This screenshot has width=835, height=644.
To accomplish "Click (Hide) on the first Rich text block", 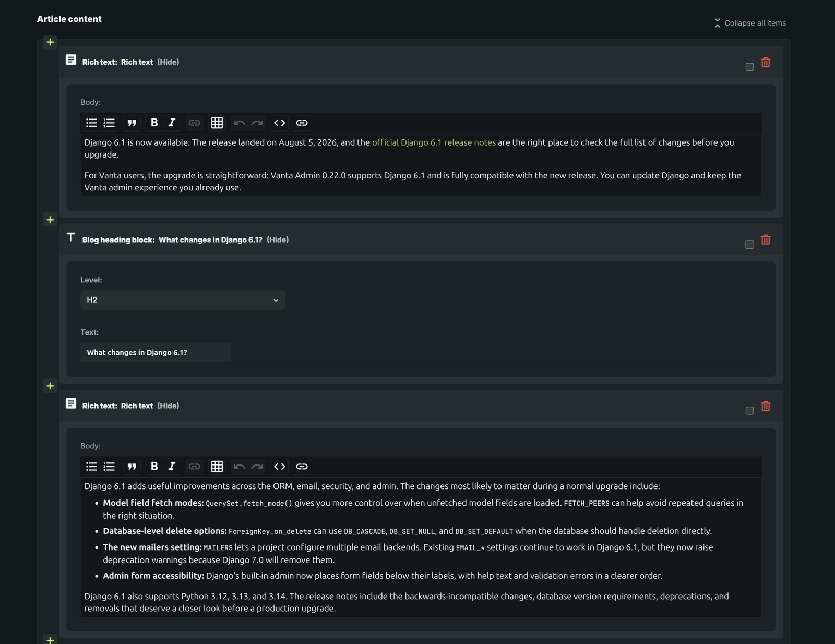I will pos(168,62).
